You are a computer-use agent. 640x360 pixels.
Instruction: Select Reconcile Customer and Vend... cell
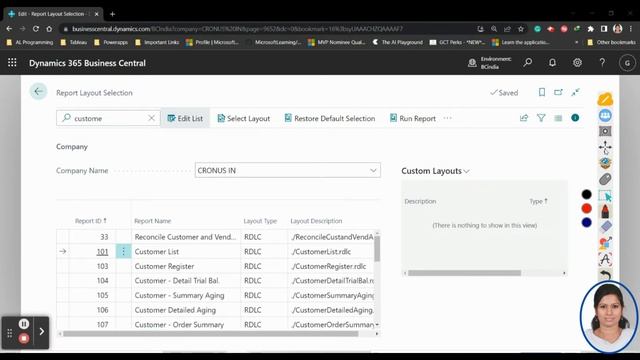[185, 237]
